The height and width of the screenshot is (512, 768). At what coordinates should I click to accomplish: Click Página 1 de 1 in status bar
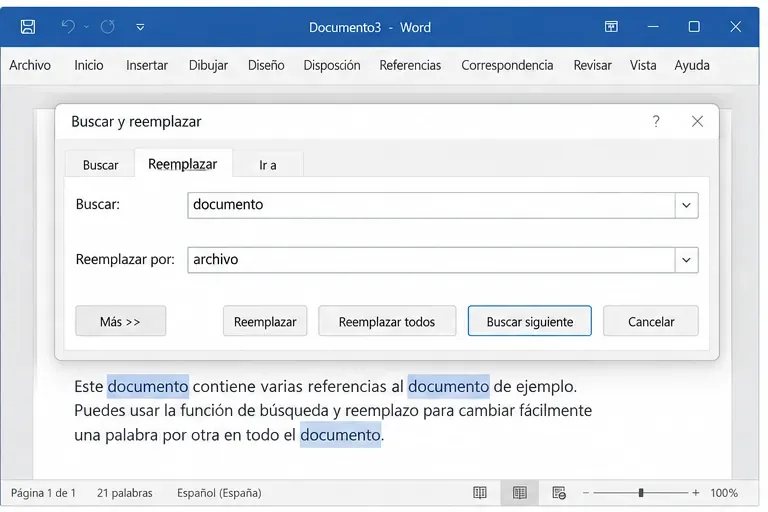coord(43,493)
